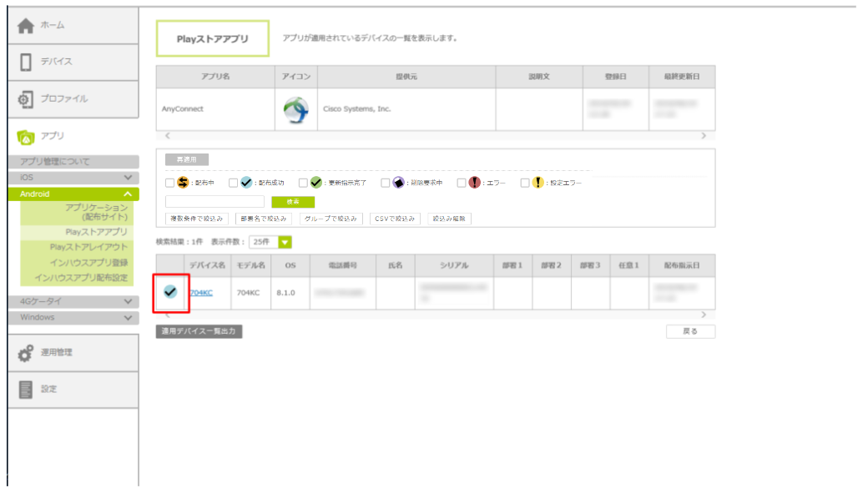Click the プロファイル gear icon
The width and height of the screenshot is (868, 493).
26,99
